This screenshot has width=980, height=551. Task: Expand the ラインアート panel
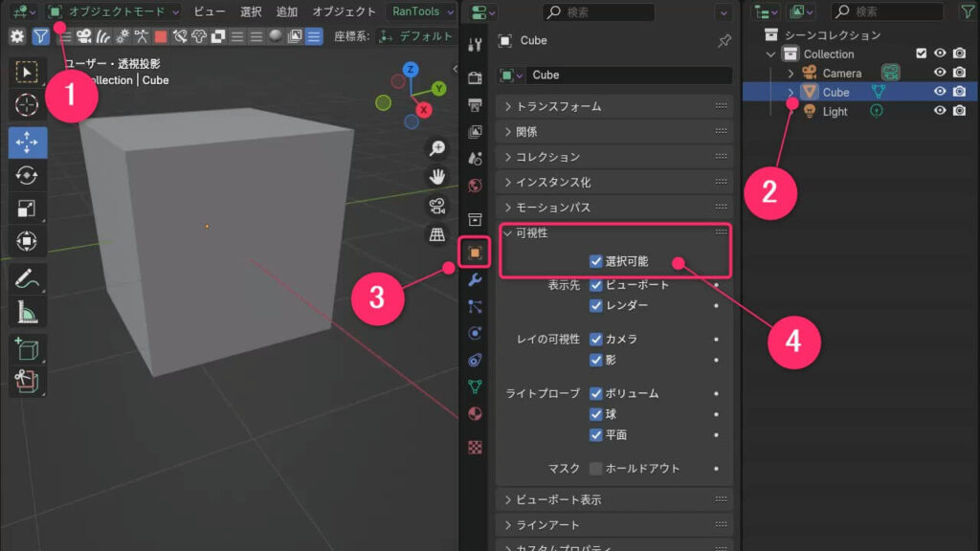click(613, 525)
